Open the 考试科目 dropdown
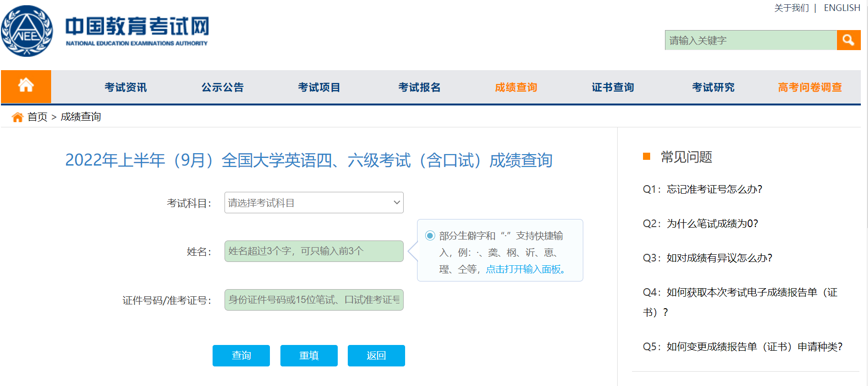Screen dimensions: 868x386 [x=314, y=203]
